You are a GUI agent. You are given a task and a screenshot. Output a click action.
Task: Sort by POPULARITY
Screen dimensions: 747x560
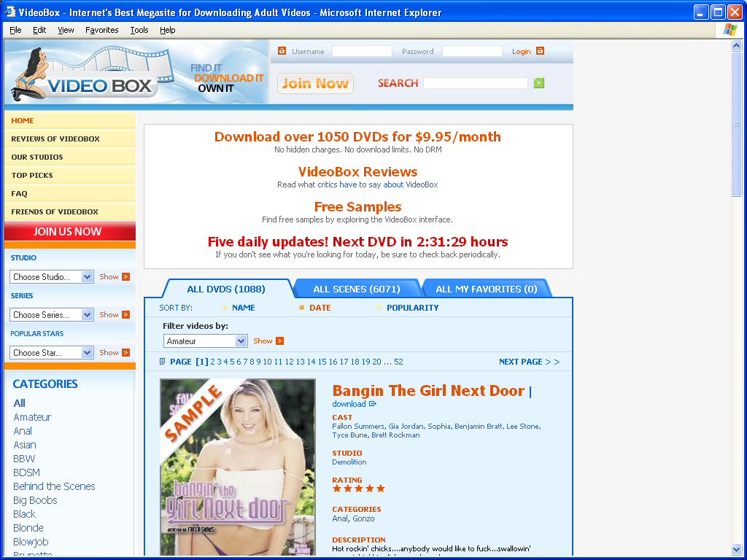tap(413, 308)
